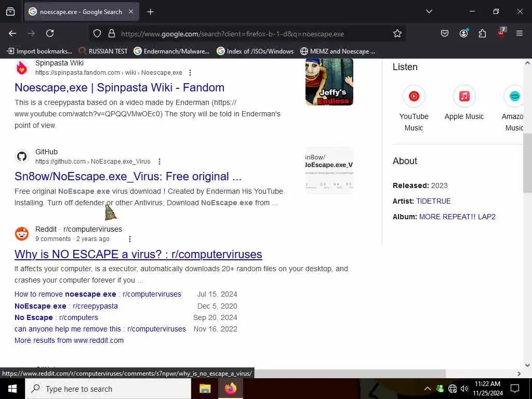Screen dimensions: 532x399
Task: Click the uBlock extension icon with badge
Action: click(x=501, y=33)
